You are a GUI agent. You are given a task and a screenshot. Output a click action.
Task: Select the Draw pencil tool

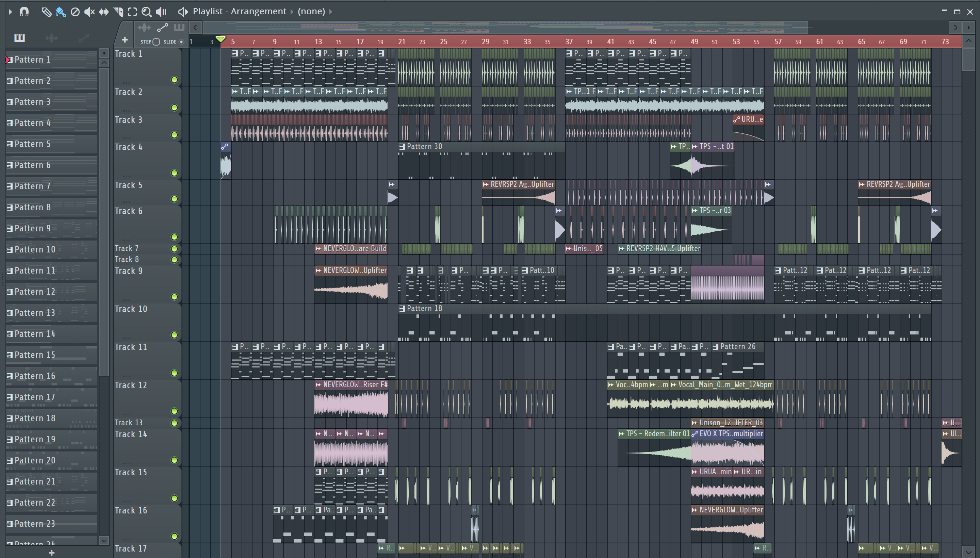(46, 12)
